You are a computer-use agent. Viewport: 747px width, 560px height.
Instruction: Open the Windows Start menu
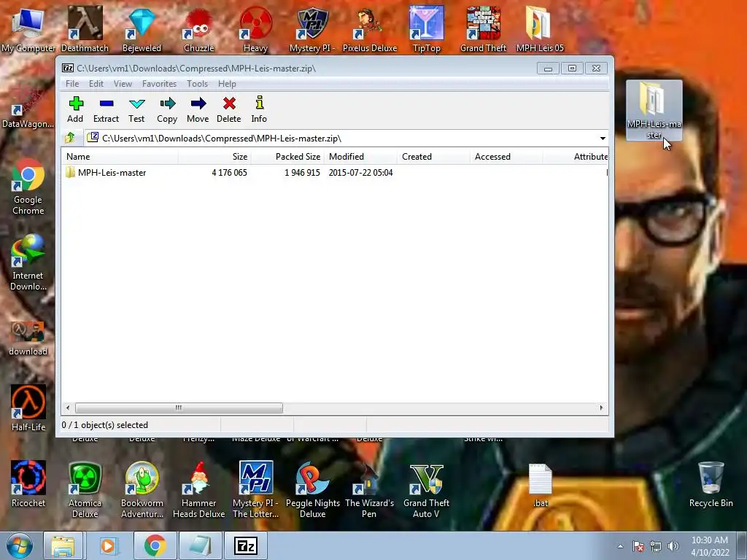[x=19, y=545]
